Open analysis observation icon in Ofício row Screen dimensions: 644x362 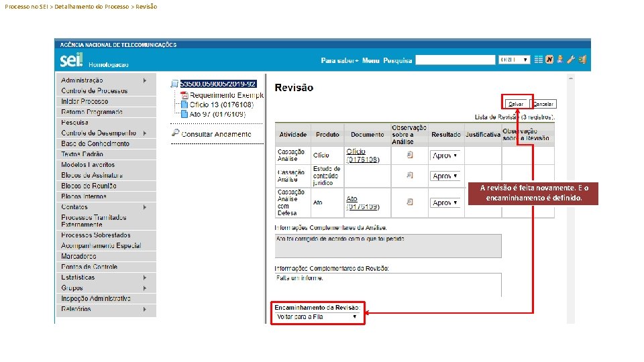tap(409, 155)
